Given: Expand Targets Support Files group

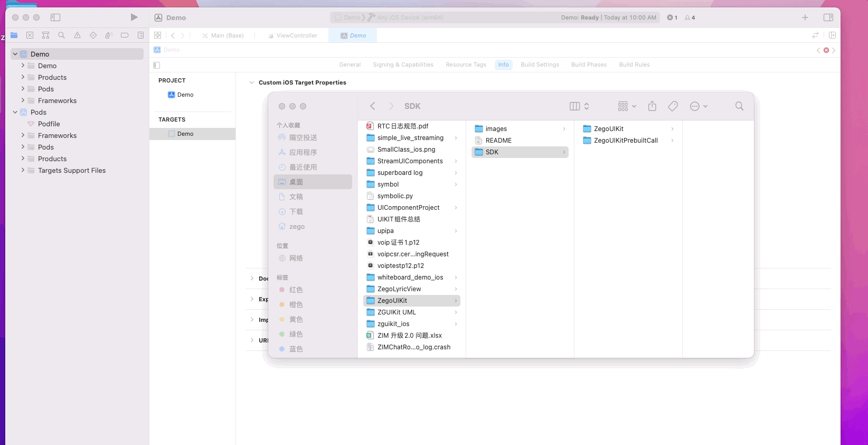Looking at the screenshot, I should pos(23,170).
